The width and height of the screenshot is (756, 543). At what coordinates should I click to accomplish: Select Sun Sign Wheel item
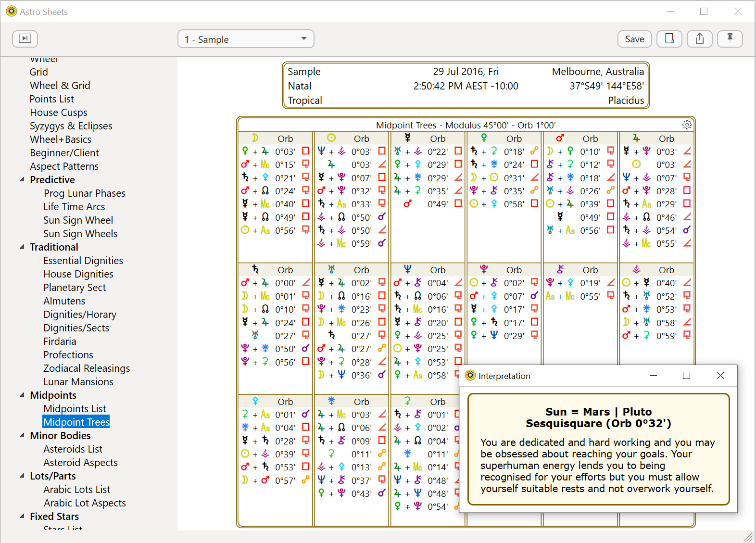[x=78, y=220]
